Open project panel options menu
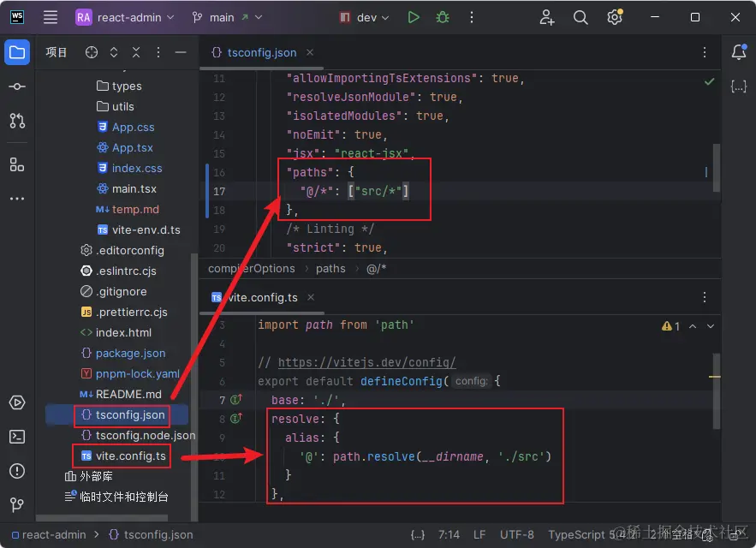Screen dimensions: 756x548 [158, 52]
